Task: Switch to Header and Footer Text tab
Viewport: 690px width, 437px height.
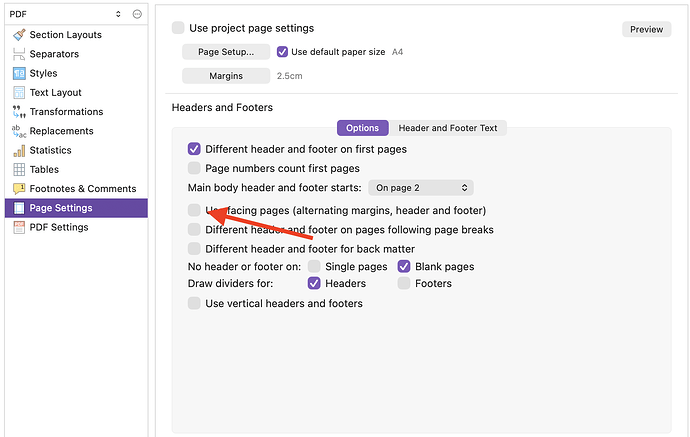Action: [448, 128]
